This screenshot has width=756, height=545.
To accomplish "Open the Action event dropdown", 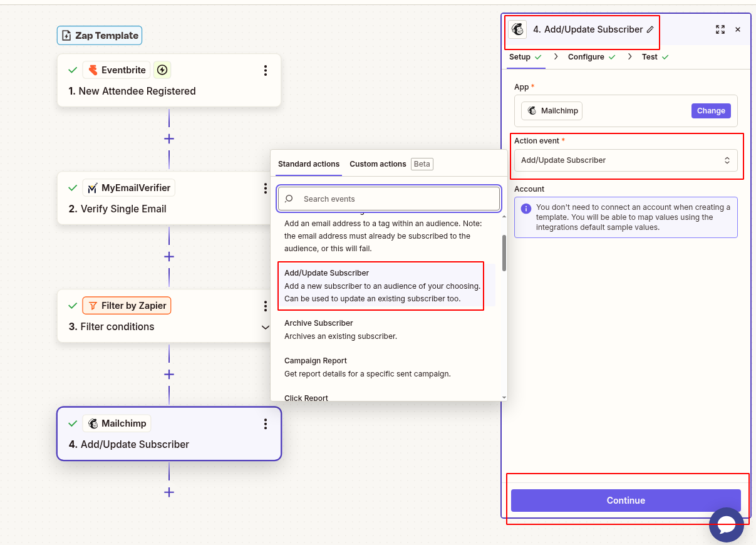I will tap(626, 160).
